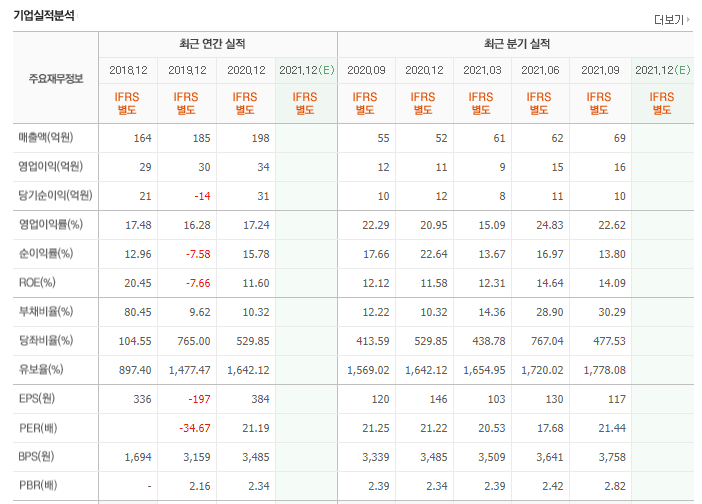Click the annual 2018.12 column header
Screen dimensions: 702x504
coord(128,70)
